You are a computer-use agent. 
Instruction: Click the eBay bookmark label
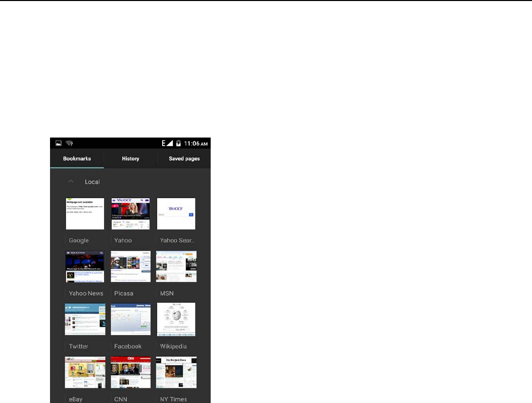coord(76,399)
